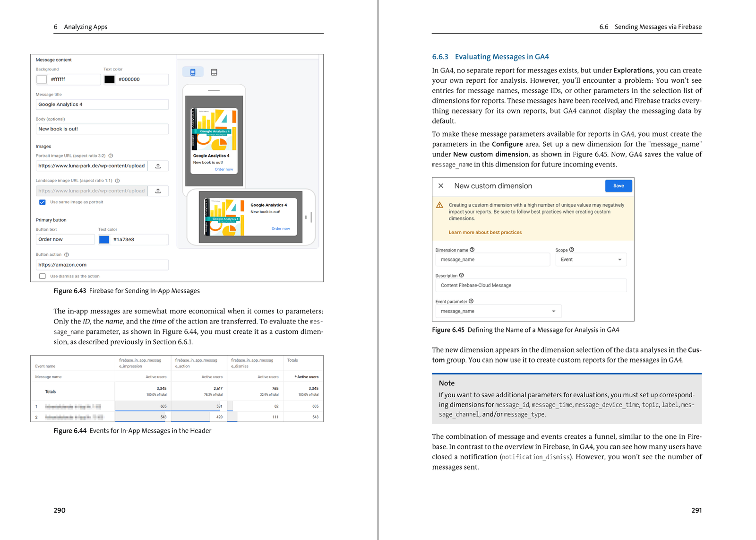This screenshot has height=540, width=756.
Task: Enable Use dismiss as the action checkbox
Action: pyautogui.click(x=43, y=276)
